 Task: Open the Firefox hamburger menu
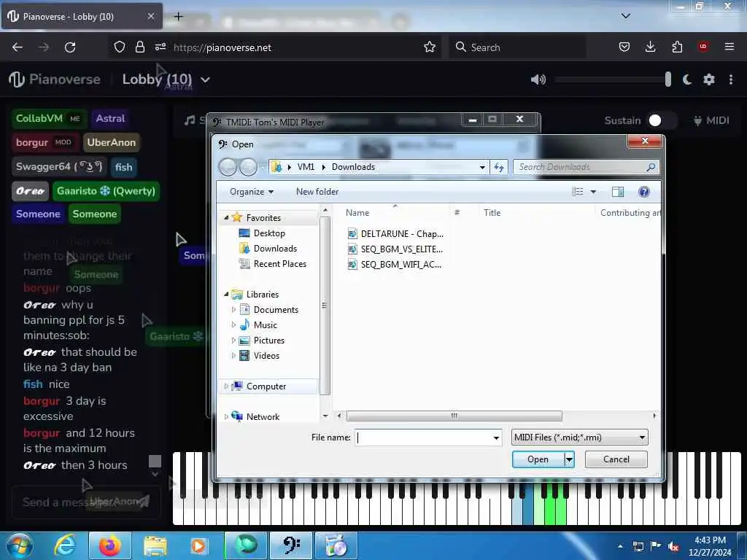(x=729, y=47)
